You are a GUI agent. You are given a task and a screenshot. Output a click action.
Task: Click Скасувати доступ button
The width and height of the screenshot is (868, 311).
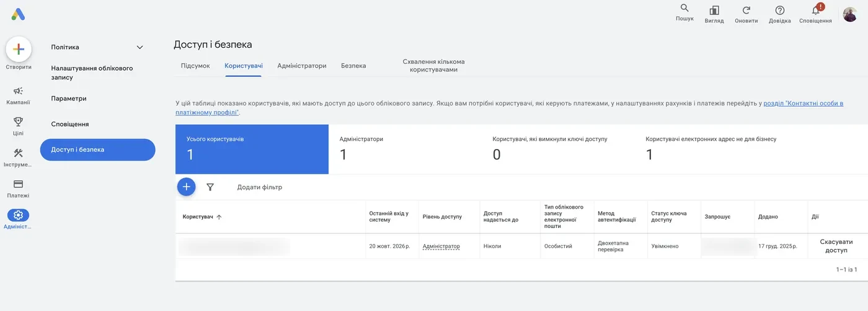point(836,246)
